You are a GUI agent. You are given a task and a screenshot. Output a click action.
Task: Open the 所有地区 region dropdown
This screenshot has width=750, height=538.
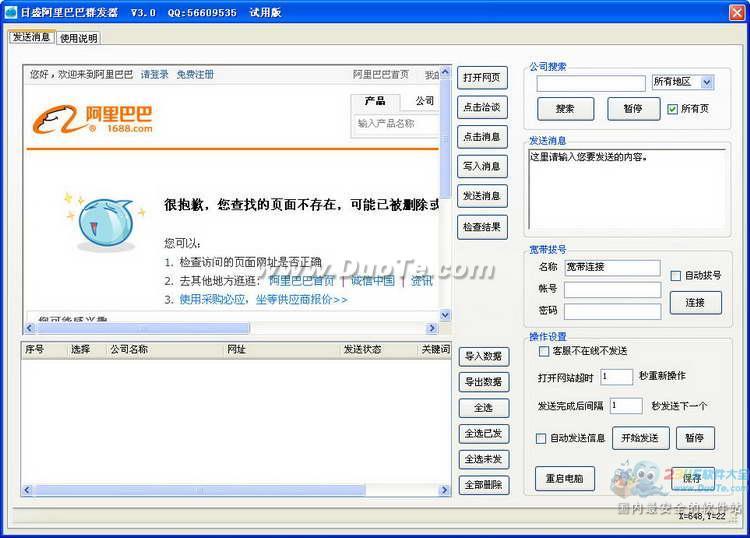pyautogui.click(x=706, y=83)
